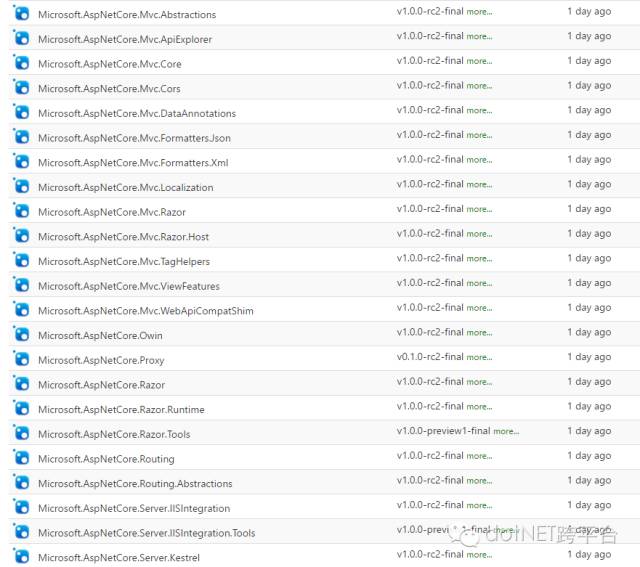
Task: Click the package icon beside Microsoft.AspNetCore.Mvc.ViewFeatures
Action: point(21,285)
